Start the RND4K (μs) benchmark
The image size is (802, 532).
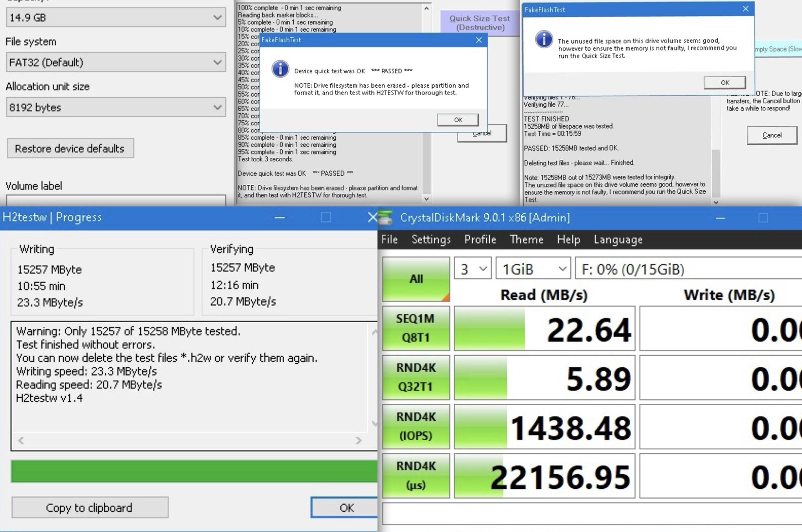(416, 475)
